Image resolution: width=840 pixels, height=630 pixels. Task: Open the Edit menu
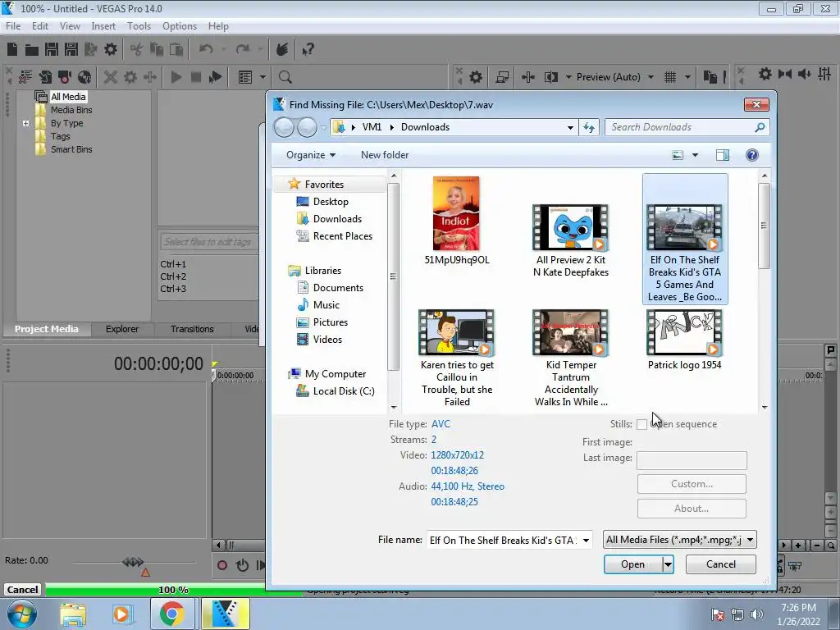[x=40, y=26]
